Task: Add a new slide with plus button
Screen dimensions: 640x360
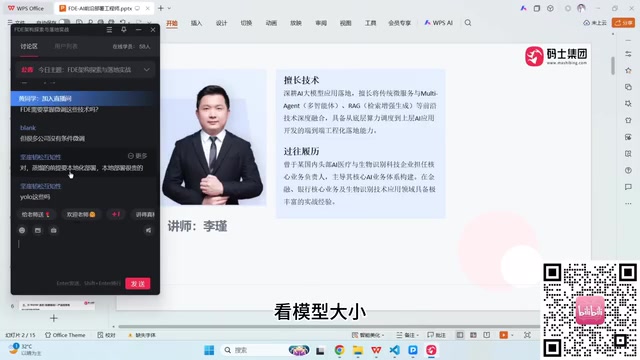Action: pyautogui.click(x=53, y=318)
